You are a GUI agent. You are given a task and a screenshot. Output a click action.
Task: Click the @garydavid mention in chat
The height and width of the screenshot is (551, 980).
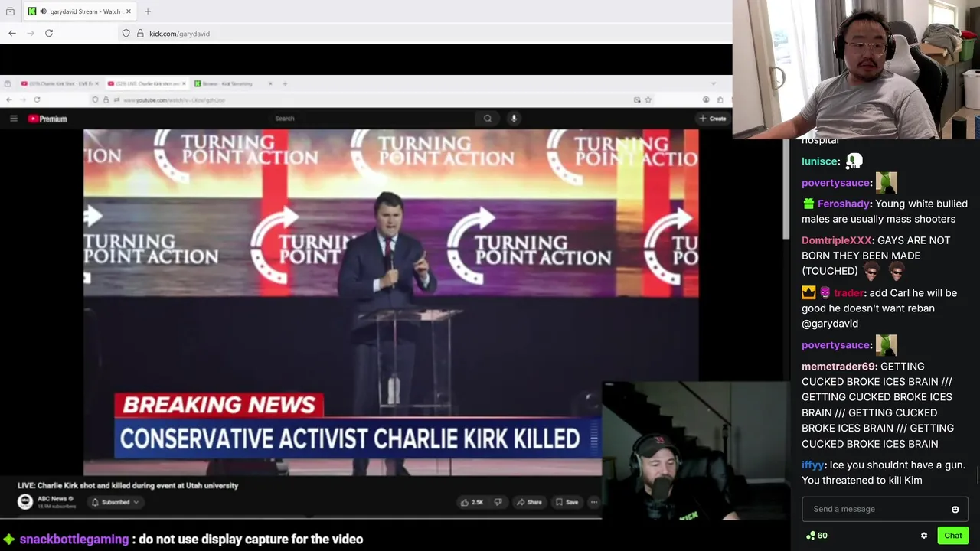(830, 324)
